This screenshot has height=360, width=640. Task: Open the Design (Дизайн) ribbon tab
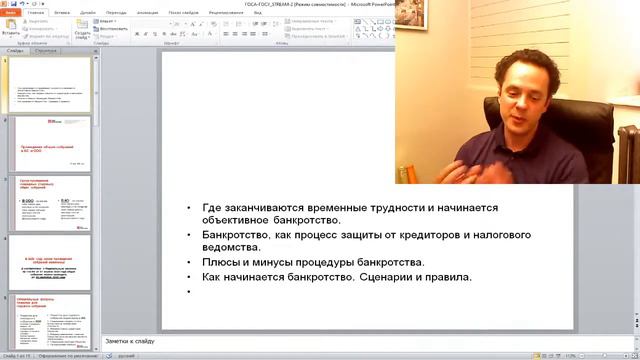tap(88, 13)
